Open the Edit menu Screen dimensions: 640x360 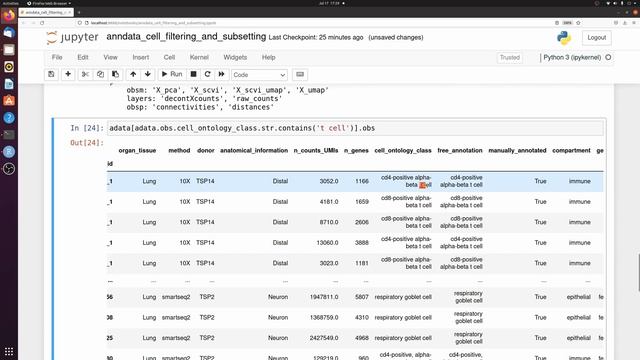83,58
